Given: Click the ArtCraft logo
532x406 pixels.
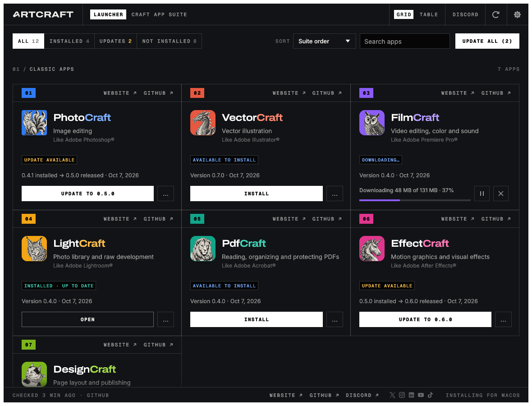Looking at the screenshot, I should coord(43,14).
